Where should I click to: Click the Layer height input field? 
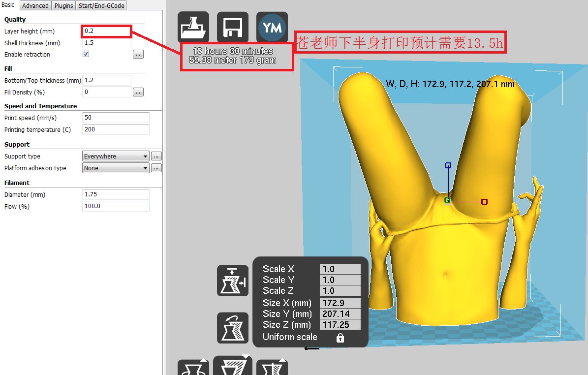point(106,31)
